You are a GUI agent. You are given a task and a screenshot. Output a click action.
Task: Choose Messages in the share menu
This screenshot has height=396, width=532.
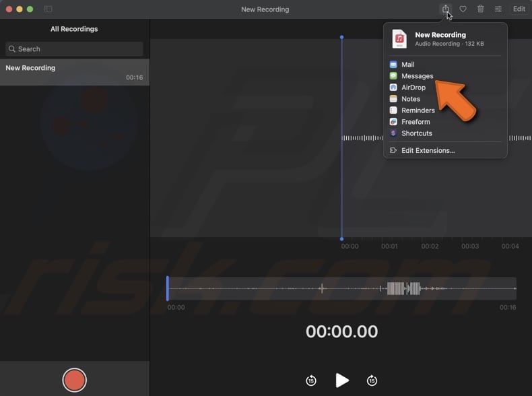[417, 76]
